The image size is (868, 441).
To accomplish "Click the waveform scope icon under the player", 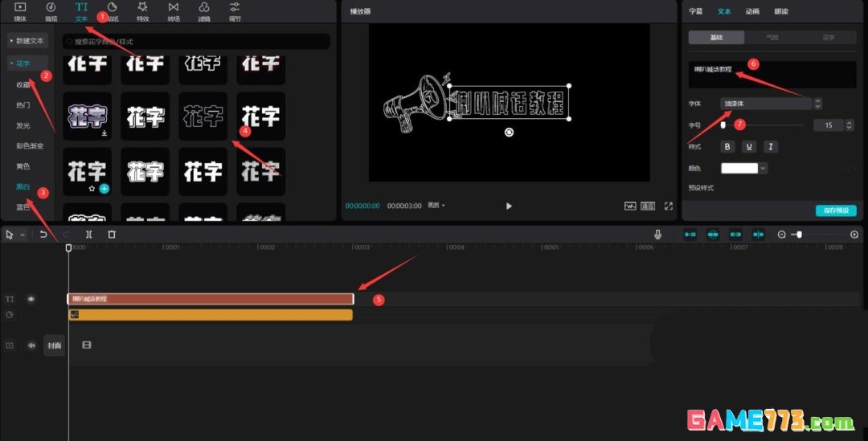I will tap(630, 206).
